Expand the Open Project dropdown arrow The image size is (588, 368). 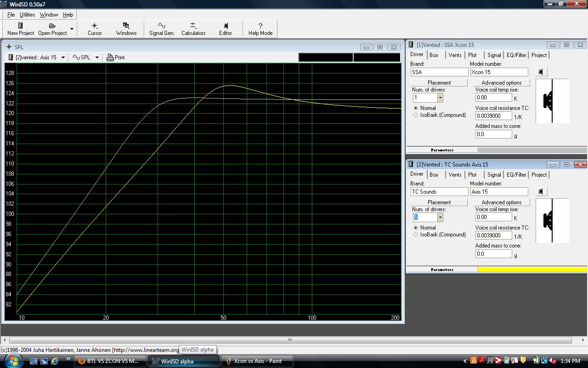(x=72, y=29)
